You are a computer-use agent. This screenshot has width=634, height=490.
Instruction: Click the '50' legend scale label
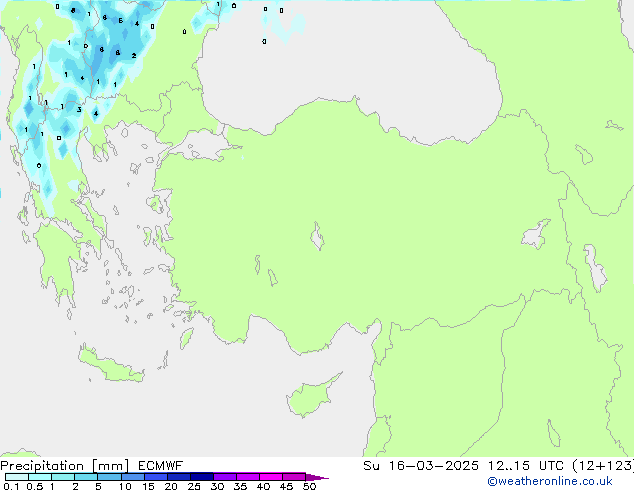pos(309,486)
